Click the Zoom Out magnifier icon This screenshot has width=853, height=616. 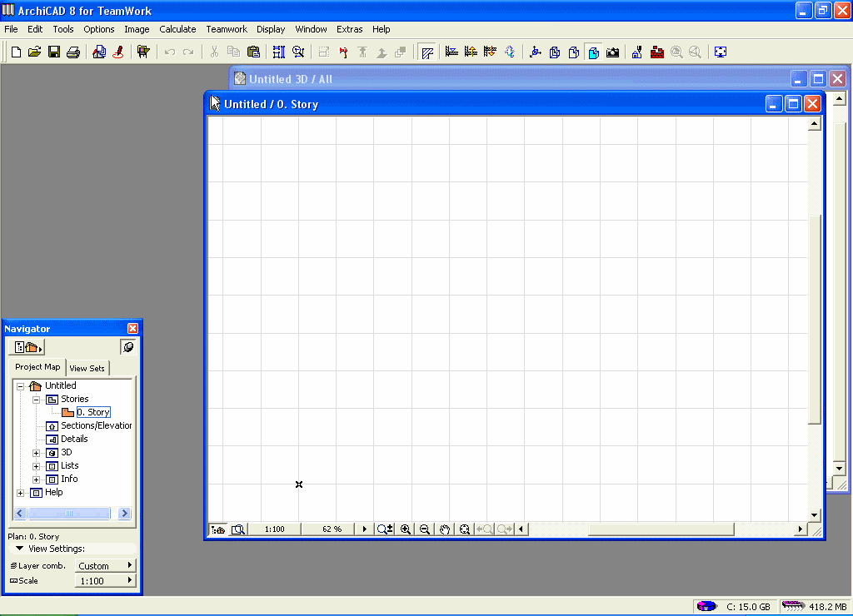(x=425, y=529)
